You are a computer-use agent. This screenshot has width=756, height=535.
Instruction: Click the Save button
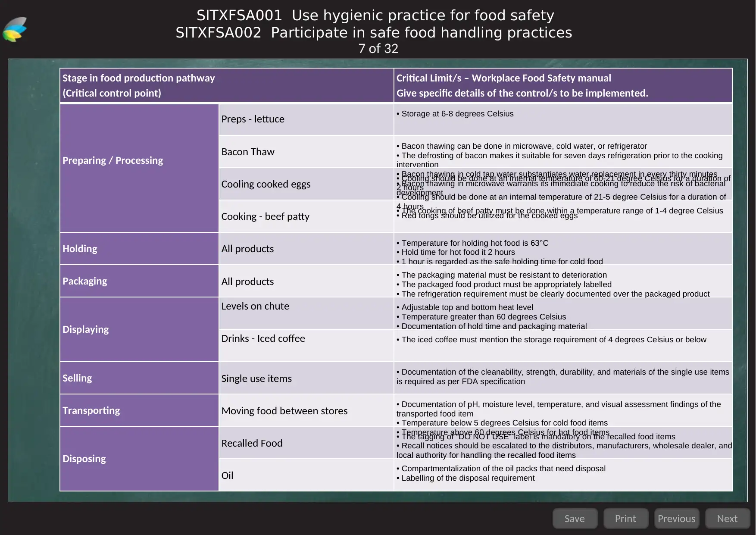click(x=575, y=518)
